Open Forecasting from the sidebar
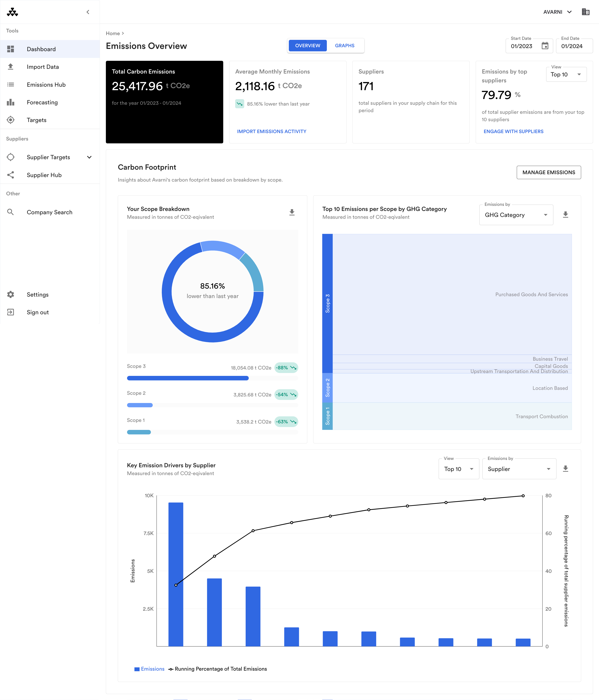Viewport: 599px width, 700px height. tap(42, 102)
